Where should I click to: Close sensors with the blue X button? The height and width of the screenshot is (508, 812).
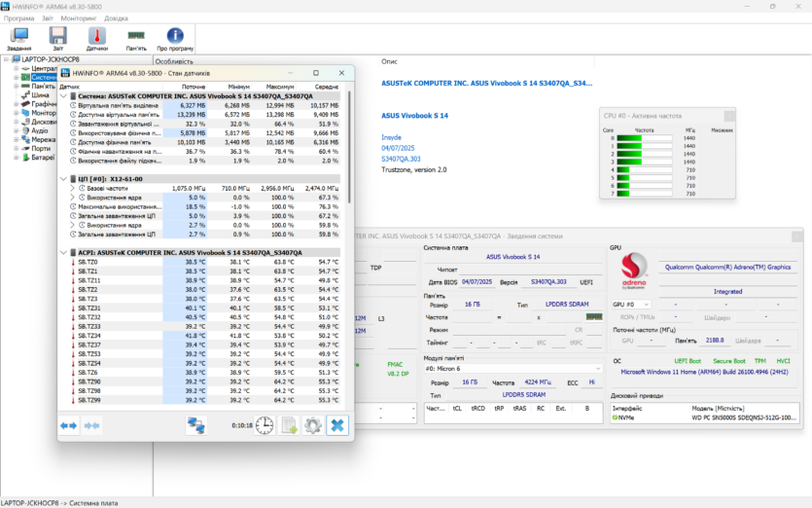click(x=337, y=425)
